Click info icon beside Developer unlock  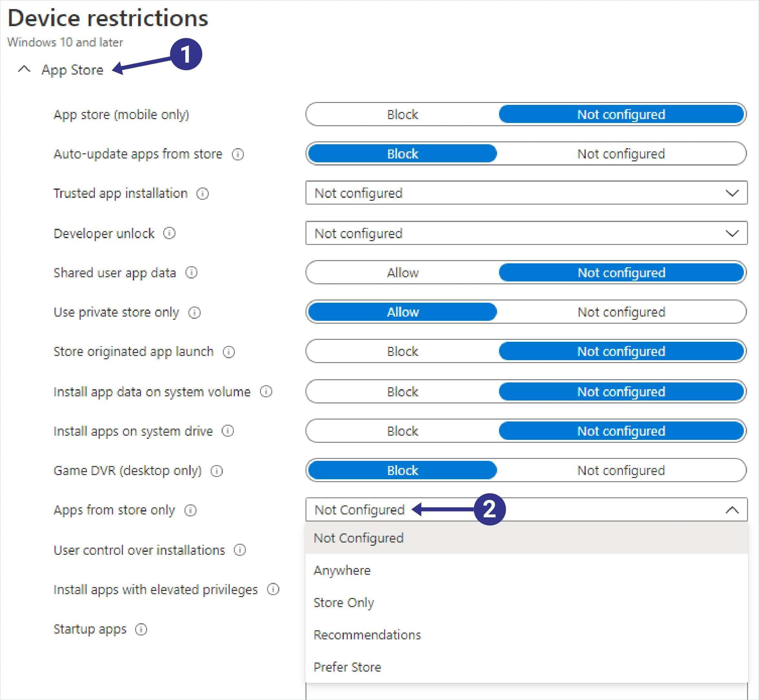tap(169, 233)
